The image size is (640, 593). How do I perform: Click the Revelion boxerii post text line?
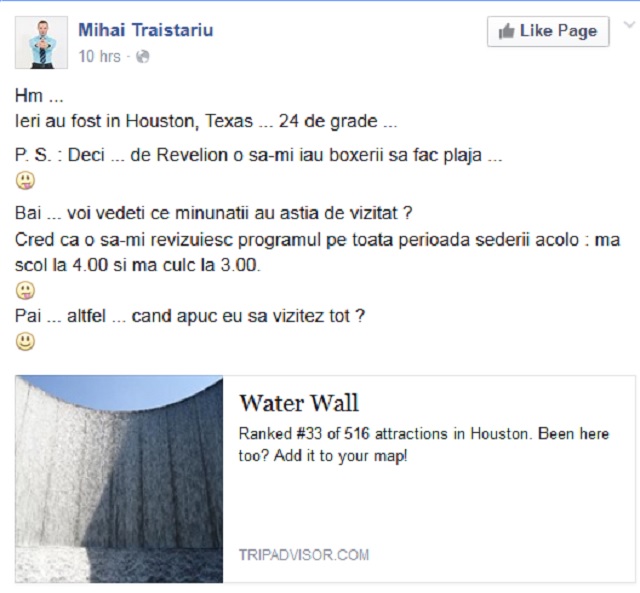coord(258,155)
